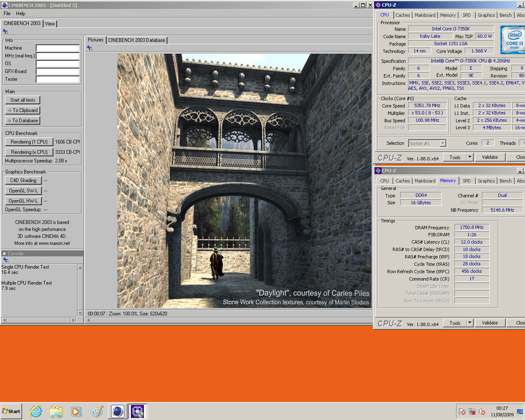This screenshot has height=420, width=525.
Task: Open the Help menu in CINEBENCH
Action: 21,14
